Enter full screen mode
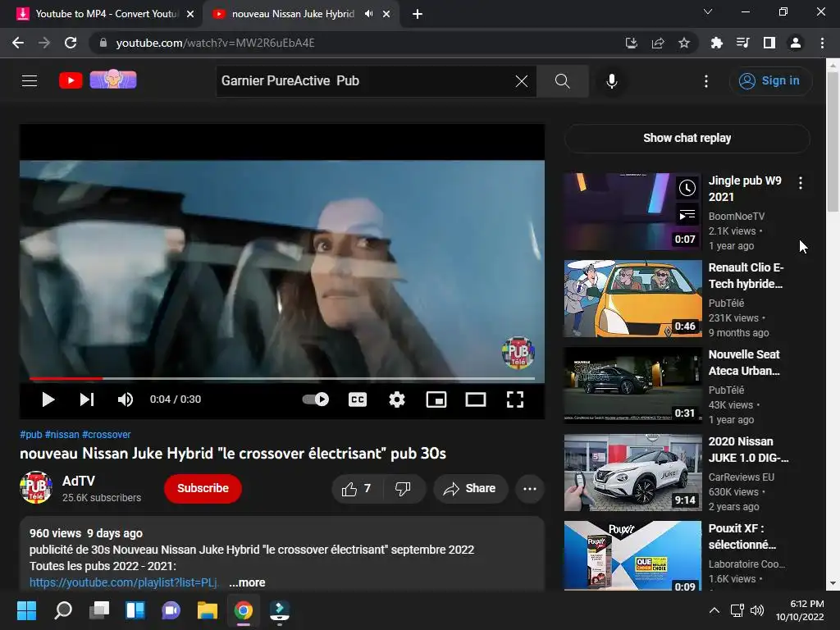This screenshot has width=840, height=630. 515,399
